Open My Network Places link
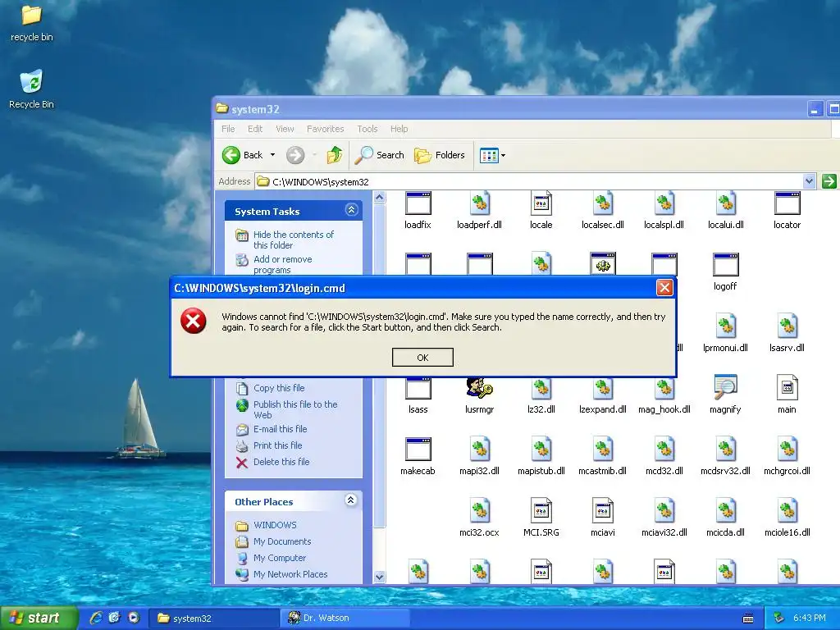The image size is (840, 630). 290,574
